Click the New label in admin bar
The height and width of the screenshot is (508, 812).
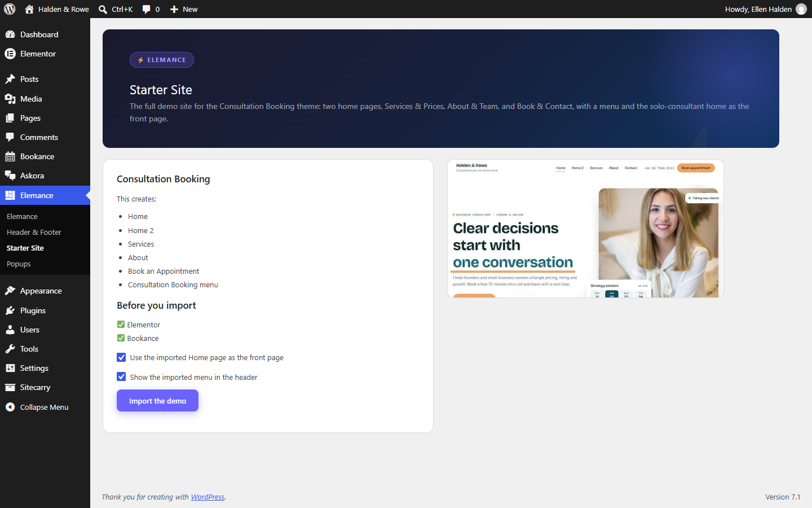pyautogui.click(x=190, y=9)
